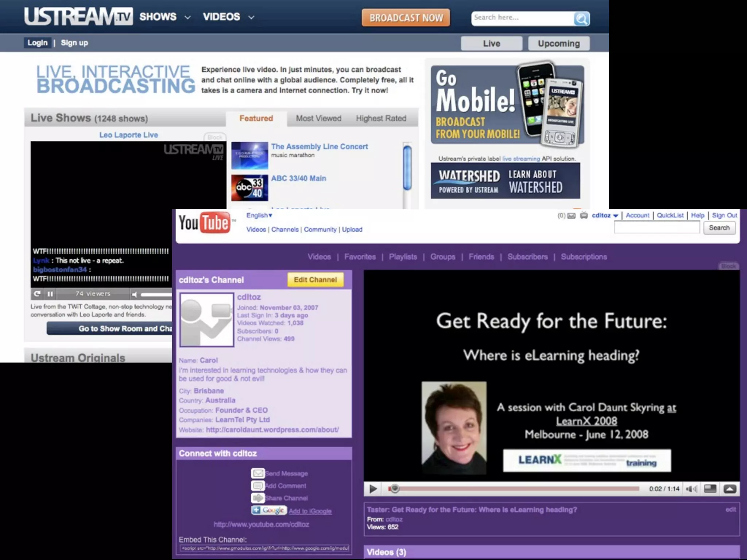This screenshot has height=560, width=747.
Task: Click the YouTube player menu up-arrow icon
Action: pos(730,489)
